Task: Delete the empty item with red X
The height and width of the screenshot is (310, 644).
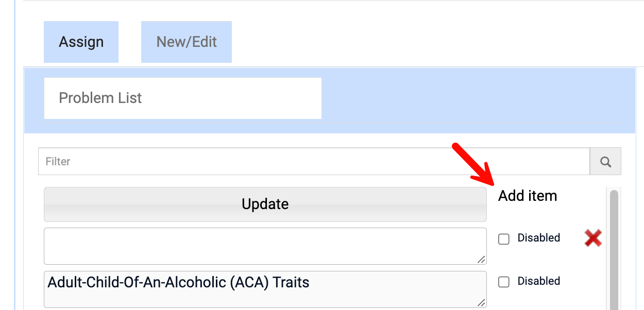Action: coord(593,238)
